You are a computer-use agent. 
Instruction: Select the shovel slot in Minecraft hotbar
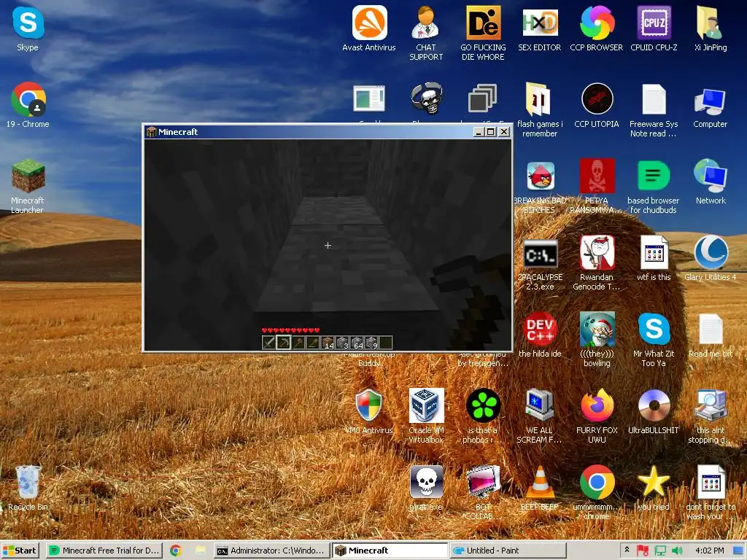(313, 343)
